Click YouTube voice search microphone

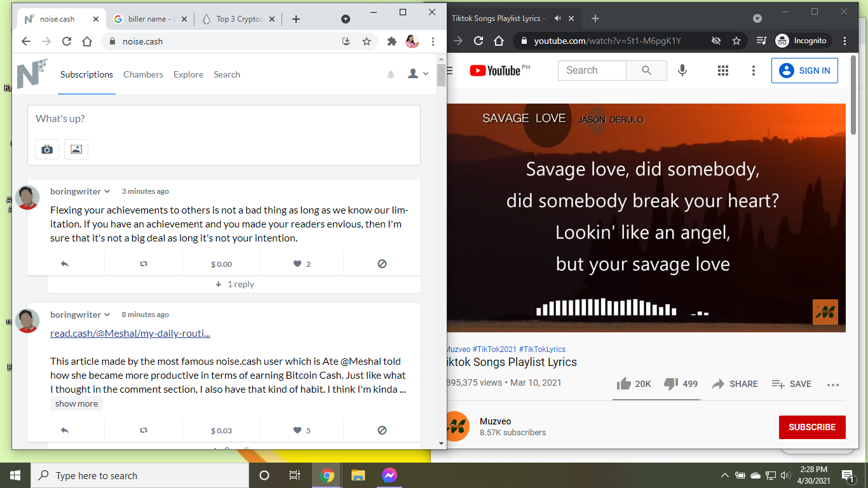[x=682, y=71]
